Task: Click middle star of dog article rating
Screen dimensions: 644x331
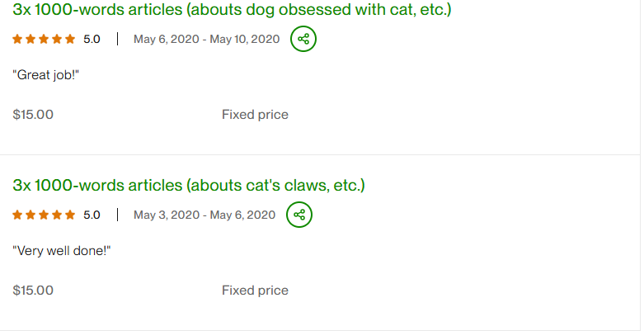Action: (x=44, y=39)
